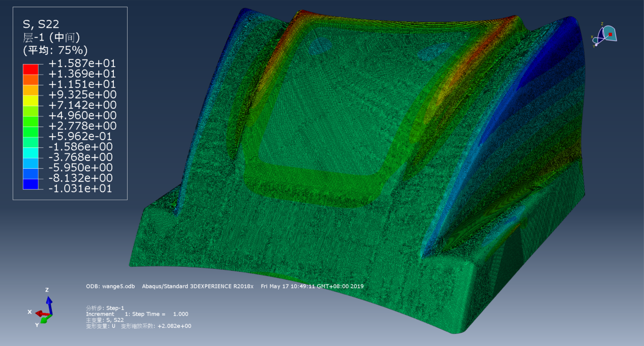This screenshot has width=644, height=346.
Task: Click the S, S22 legend title
Action: [41, 24]
